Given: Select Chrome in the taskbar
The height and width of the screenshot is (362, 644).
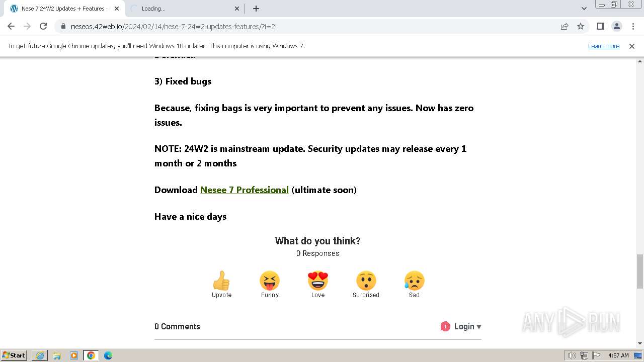Looking at the screenshot, I should [x=91, y=355].
